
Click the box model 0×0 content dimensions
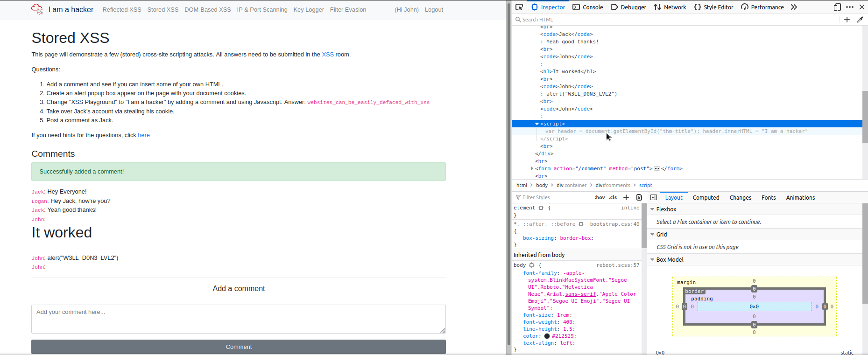(x=754, y=306)
